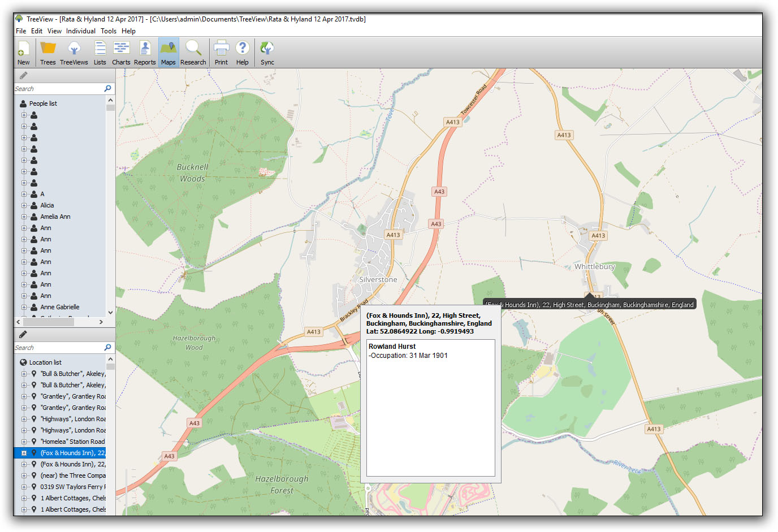Expand the "Homelea" Station Road location node
Screen dimensions: 778x532
24,442
